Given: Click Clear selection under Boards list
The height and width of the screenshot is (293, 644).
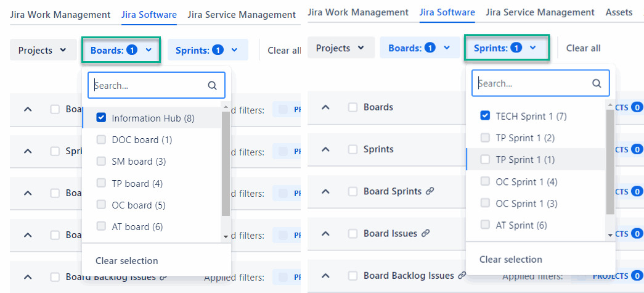Looking at the screenshot, I should pyautogui.click(x=126, y=261).
